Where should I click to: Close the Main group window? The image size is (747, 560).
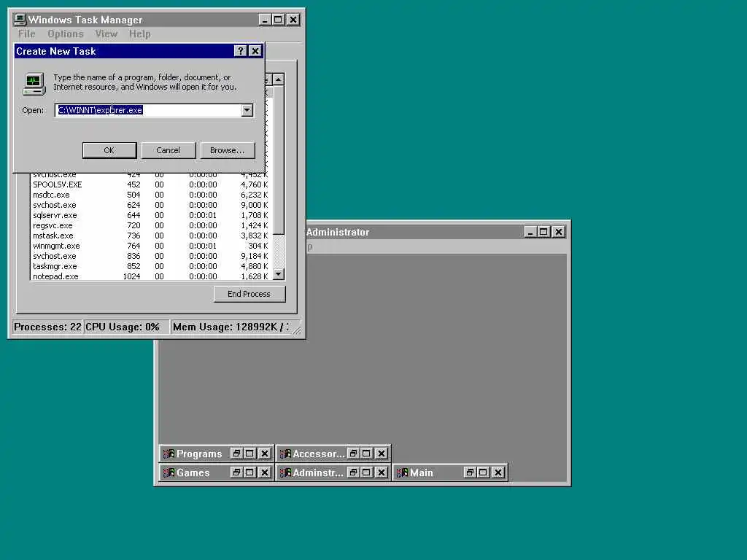(x=498, y=472)
